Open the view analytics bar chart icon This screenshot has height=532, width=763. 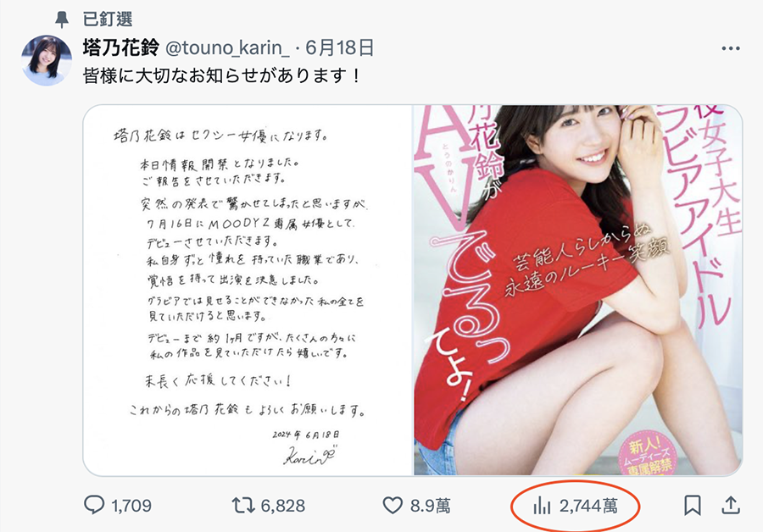point(542,506)
